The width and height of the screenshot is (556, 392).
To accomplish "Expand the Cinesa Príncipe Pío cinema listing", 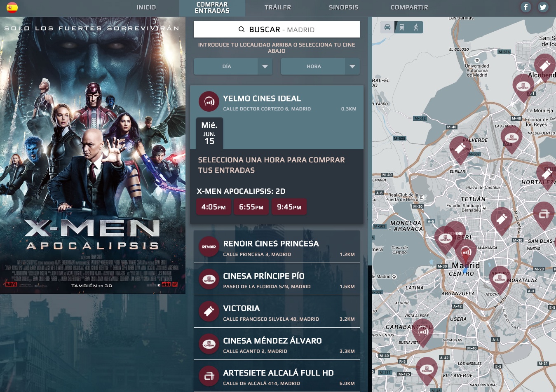I will click(277, 279).
